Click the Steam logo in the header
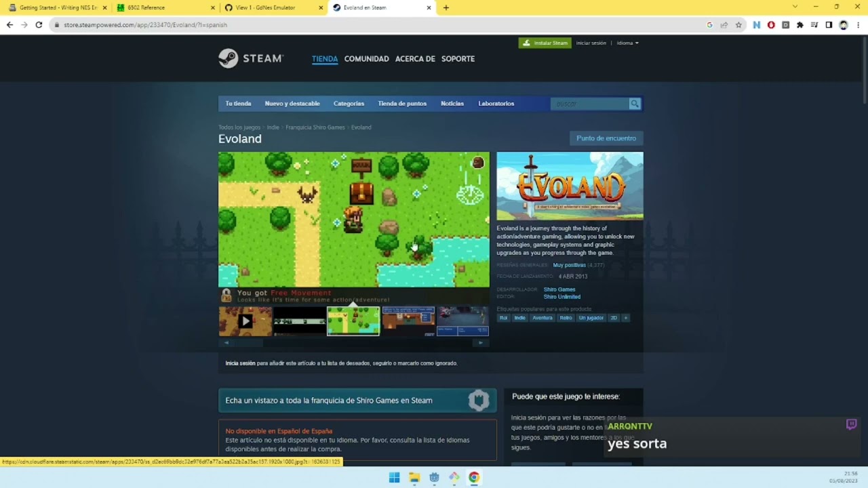The height and width of the screenshot is (488, 868). click(251, 58)
